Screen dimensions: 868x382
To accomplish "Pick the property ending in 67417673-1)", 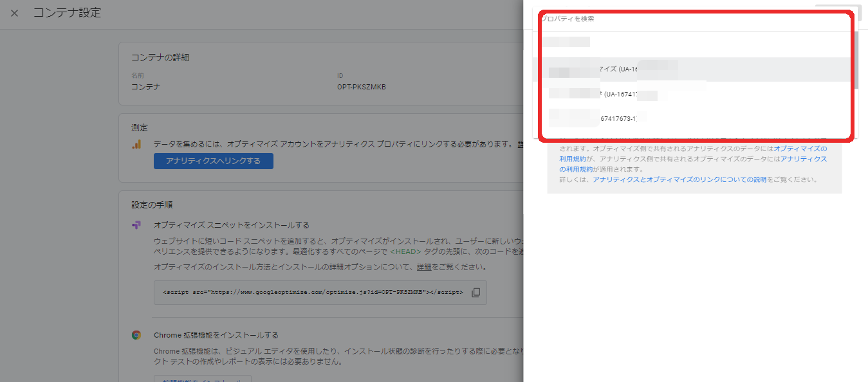I will [x=695, y=118].
